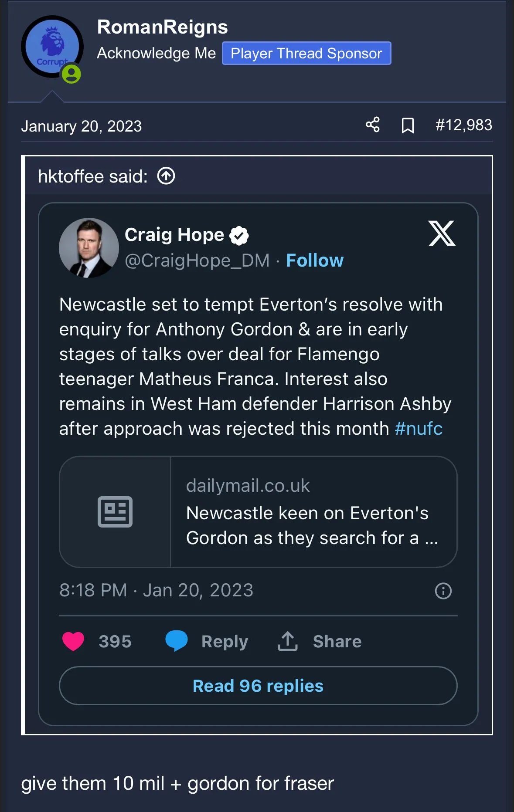Open Craig Hope's profile picture
514x812 pixels.
coord(89,248)
